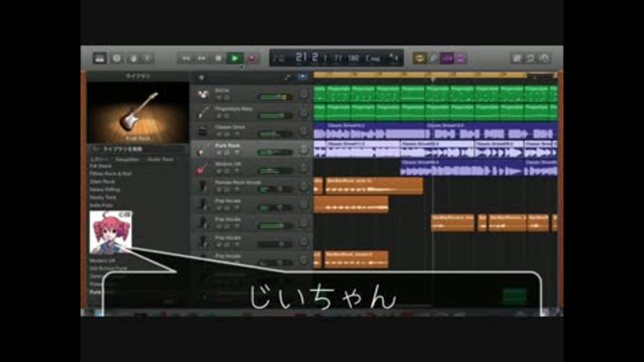Choose Old School Punk patch
This screenshot has width=644, height=362.
pyautogui.click(x=109, y=268)
